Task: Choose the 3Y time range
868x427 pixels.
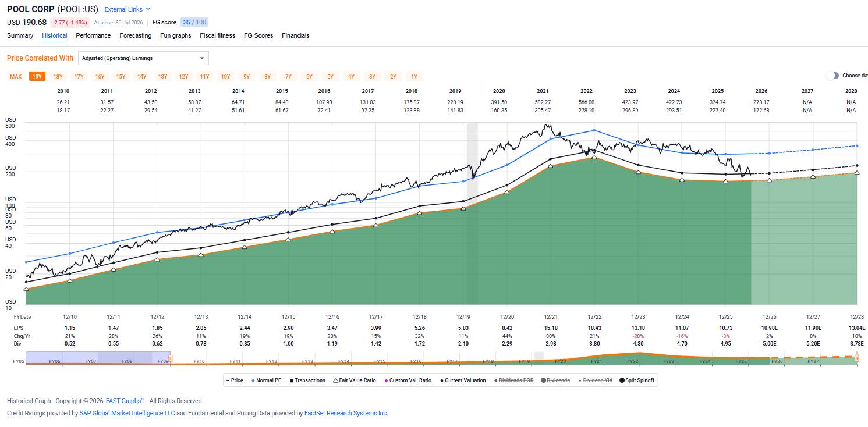Action: click(x=373, y=76)
